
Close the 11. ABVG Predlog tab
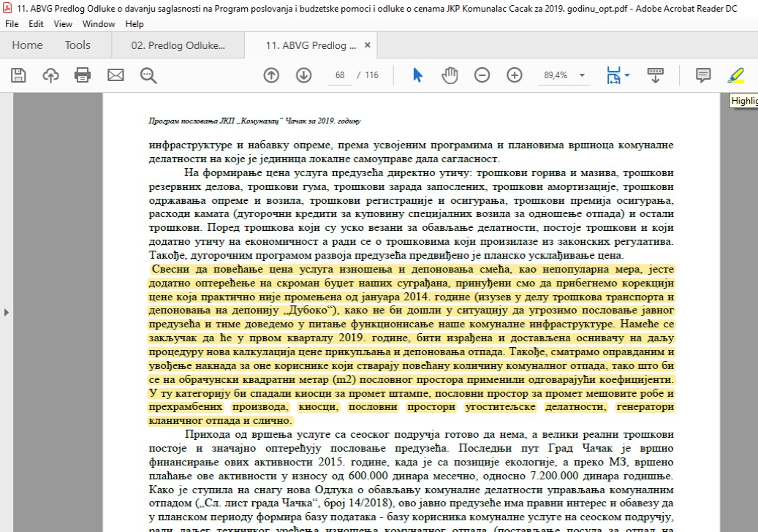(368, 45)
